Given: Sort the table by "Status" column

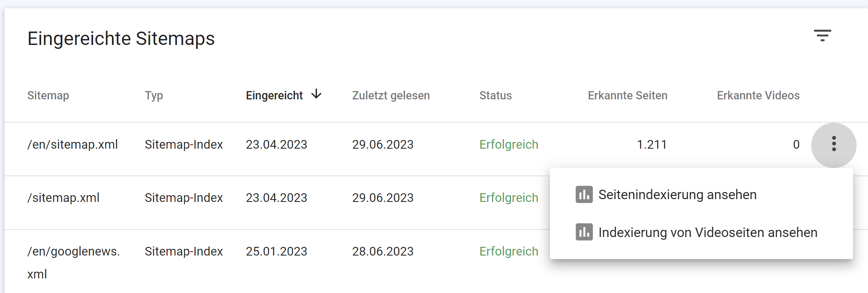Looking at the screenshot, I should click(x=496, y=95).
